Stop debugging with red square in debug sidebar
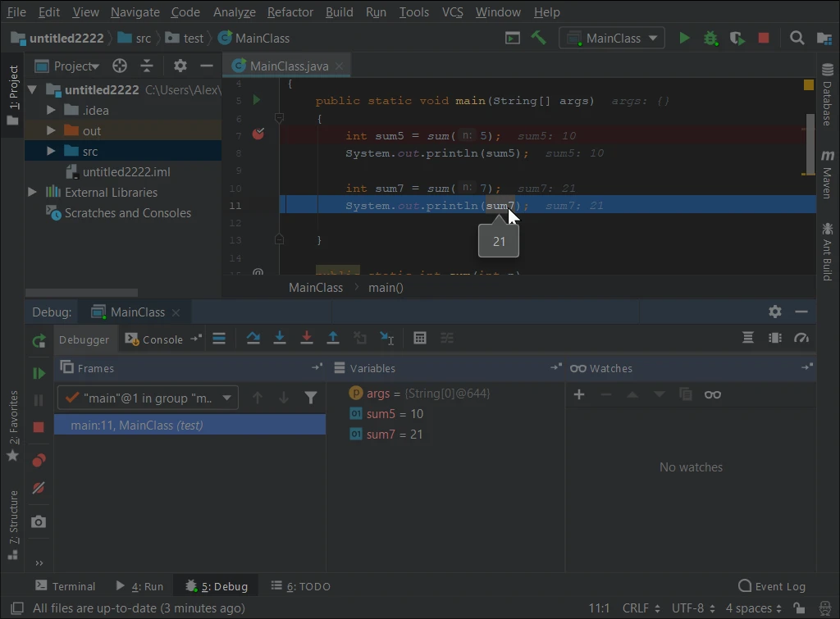 tap(39, 427)
